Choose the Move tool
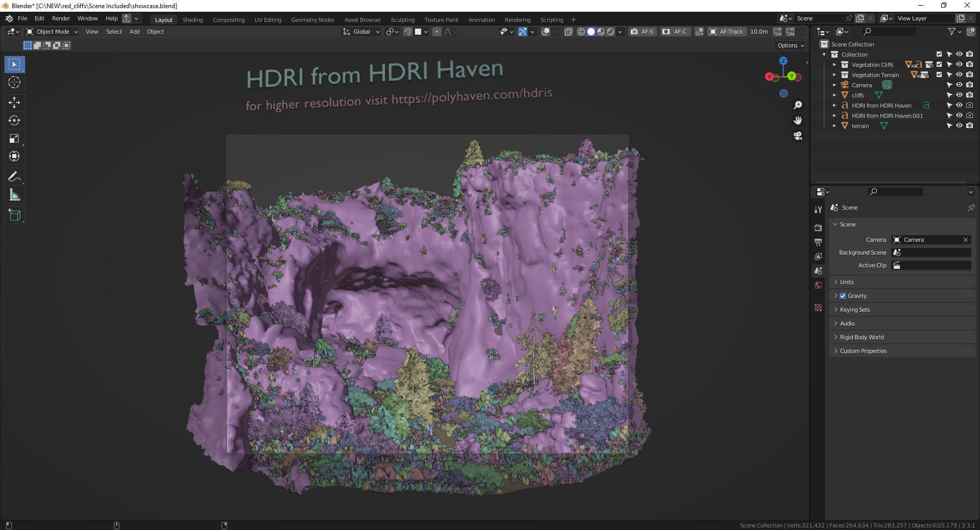The image size is (980, 530). coord(14,103)
